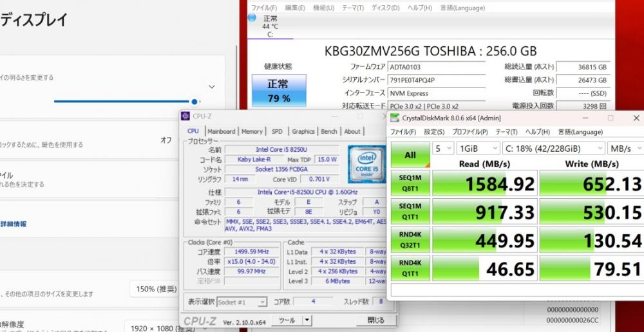Open 言語(Language) menu in CrystalDiskInfo
This screenshot has height=332, width=644.
[x=462, y=8]
